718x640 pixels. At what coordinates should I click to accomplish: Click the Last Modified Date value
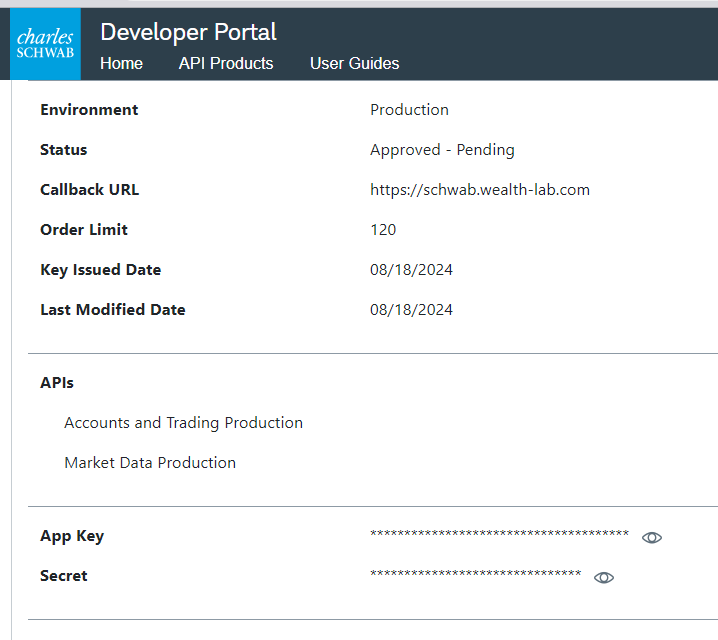[x=411, y=309]
